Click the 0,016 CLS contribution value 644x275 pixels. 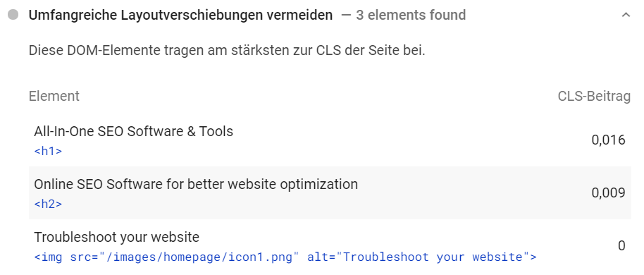click(608, 140)
